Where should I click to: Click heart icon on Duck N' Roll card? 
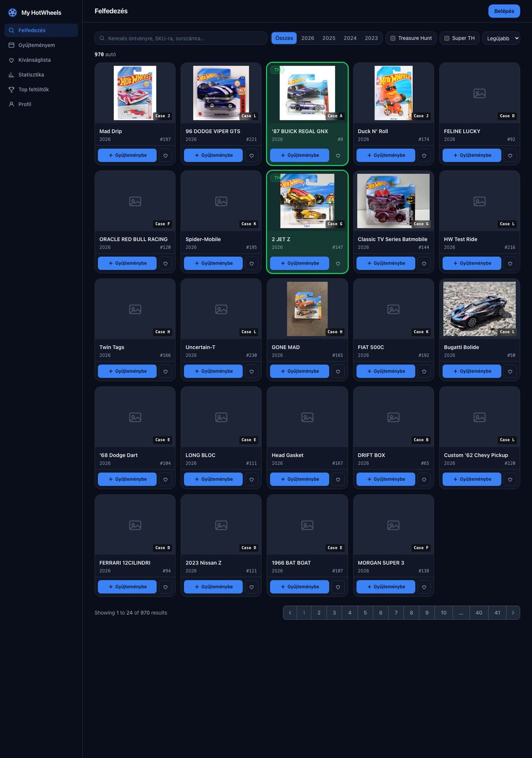pos(424,155)
